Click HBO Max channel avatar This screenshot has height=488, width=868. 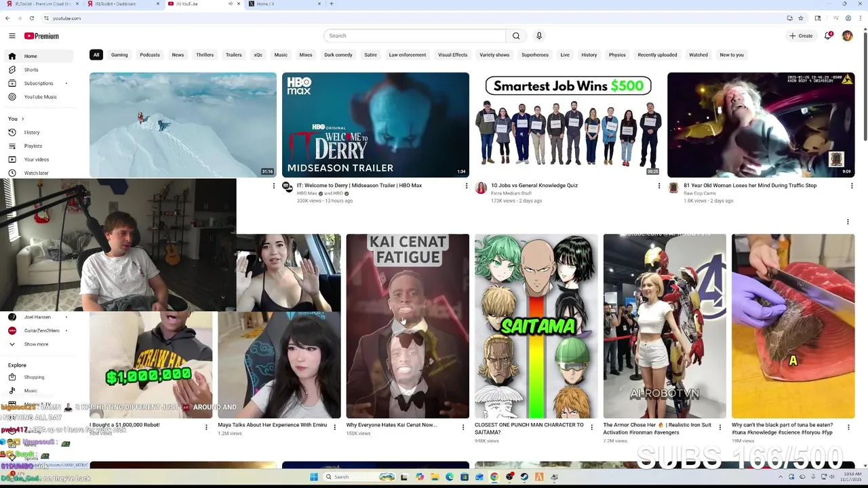pos(288,186)
